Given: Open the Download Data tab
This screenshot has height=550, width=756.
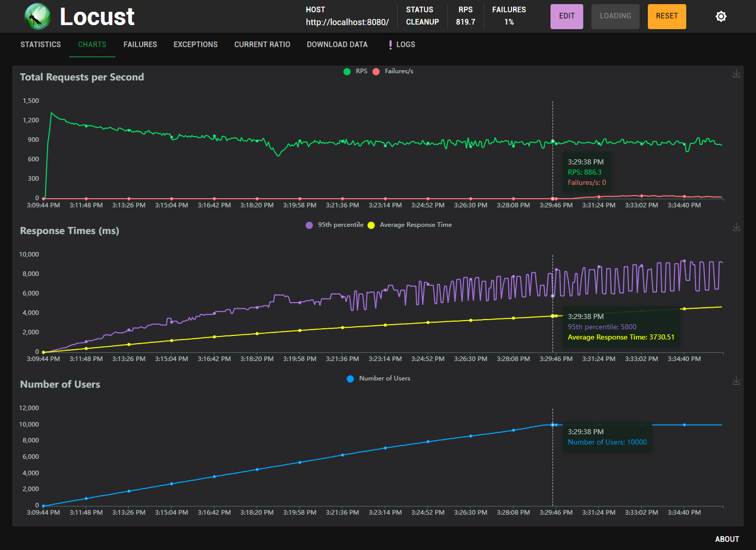Looking at the screenshot, I should [337, 45].
